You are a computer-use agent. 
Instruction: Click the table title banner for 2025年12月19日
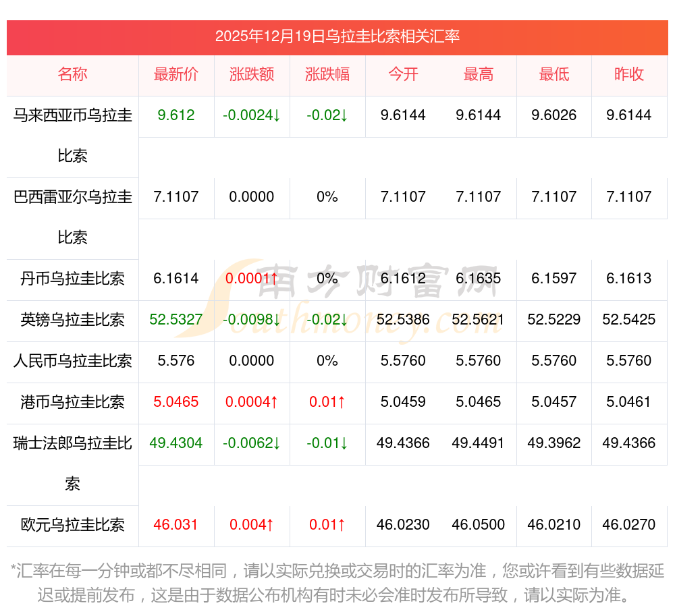click(337, 36)
